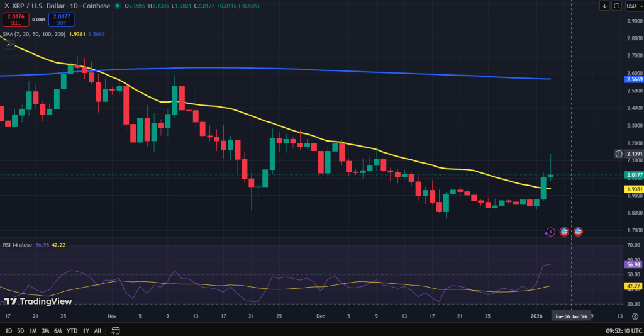Click the XRP logo icon beside the symbol name
The image size is (644, 336).
[x=6, y=6]
